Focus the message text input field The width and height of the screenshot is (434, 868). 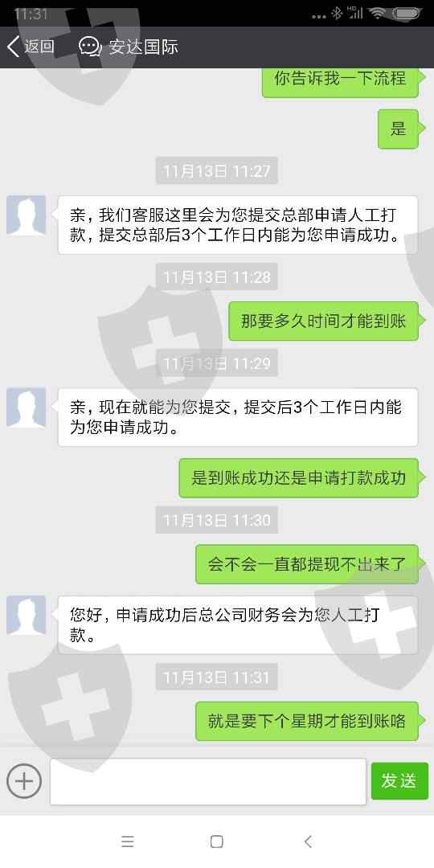tap(208, 781)
